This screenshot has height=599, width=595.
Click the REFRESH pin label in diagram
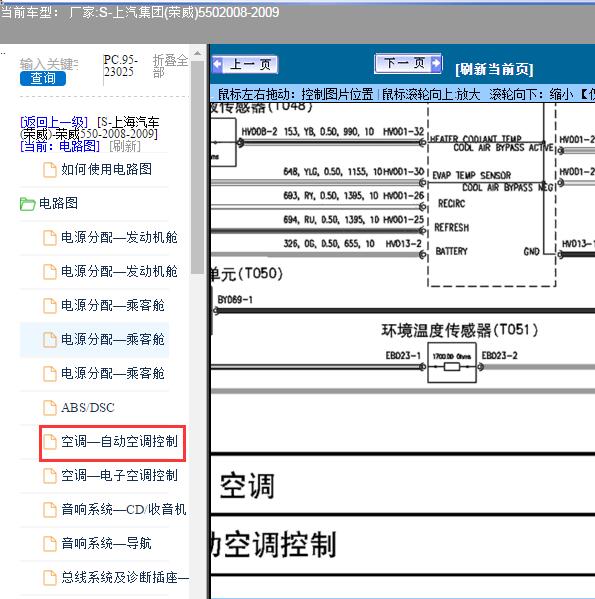click(x=452, y=228)
